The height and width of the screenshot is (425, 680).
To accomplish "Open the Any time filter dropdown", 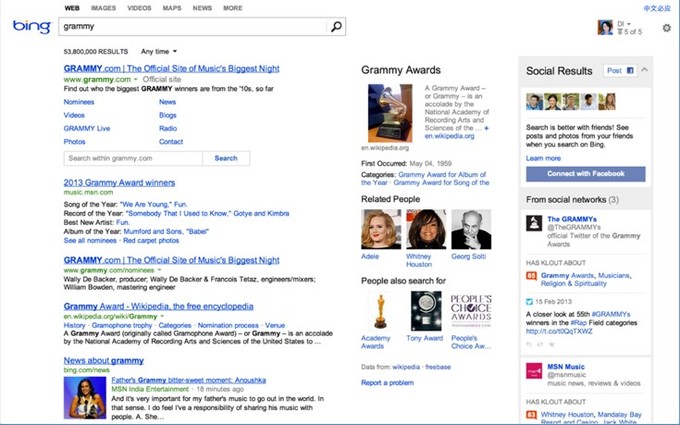I will (159, 51).
